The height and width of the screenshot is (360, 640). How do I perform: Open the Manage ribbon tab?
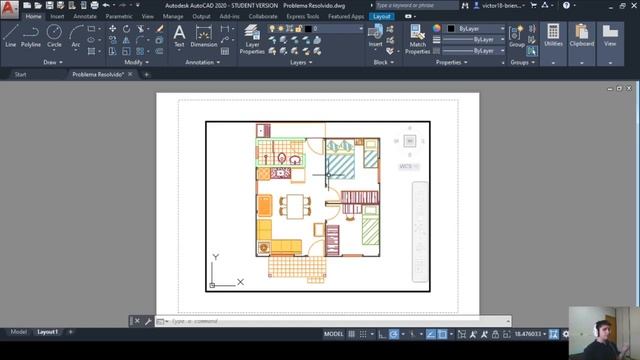[173, 16]
